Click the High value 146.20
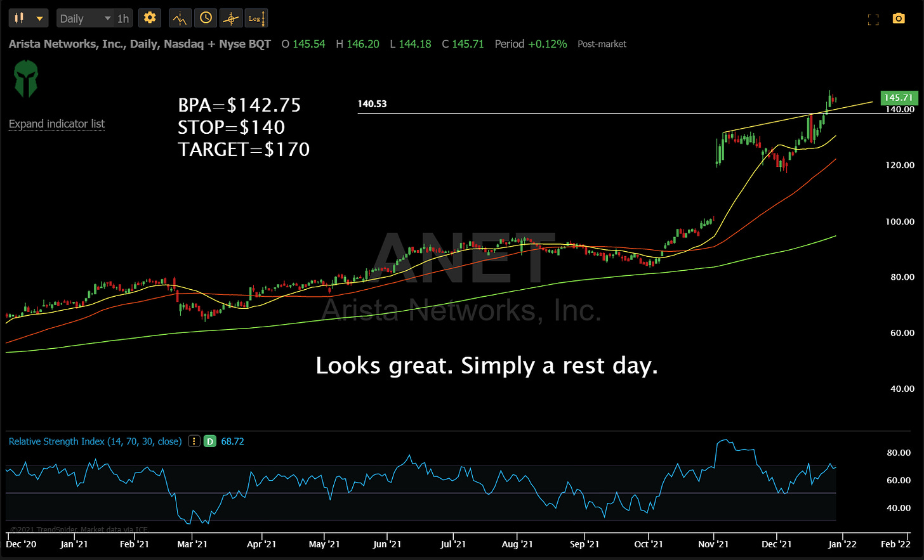This screenshot has height=560, width=924. click(x=363, y=44)
